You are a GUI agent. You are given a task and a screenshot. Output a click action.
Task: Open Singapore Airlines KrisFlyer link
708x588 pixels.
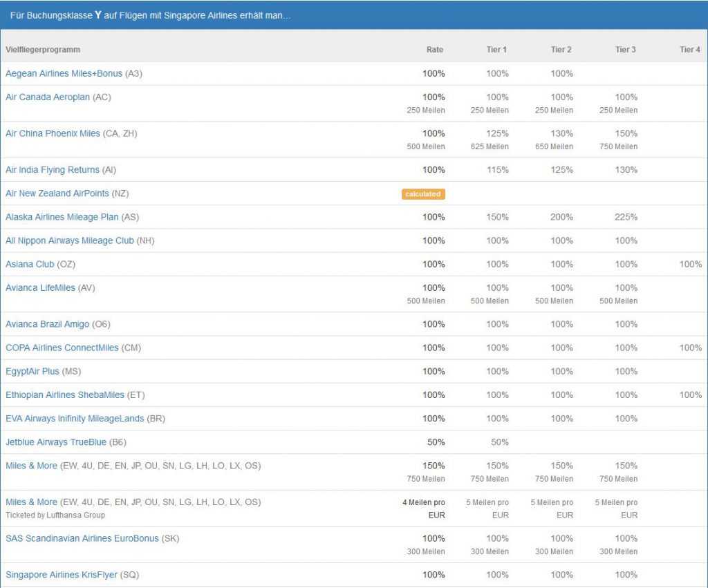[62, 575]
